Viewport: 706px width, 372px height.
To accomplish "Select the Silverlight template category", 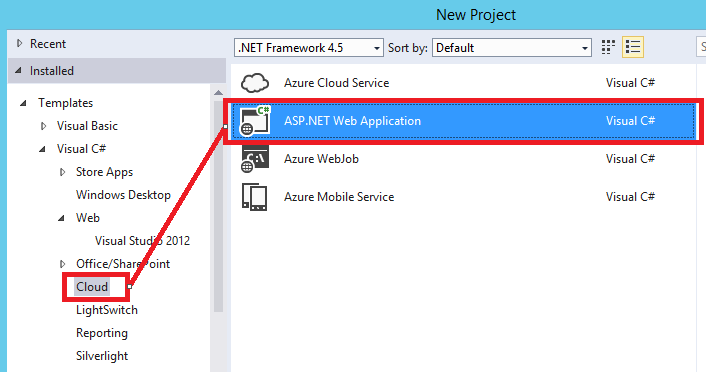I will [x=102, y=356].
